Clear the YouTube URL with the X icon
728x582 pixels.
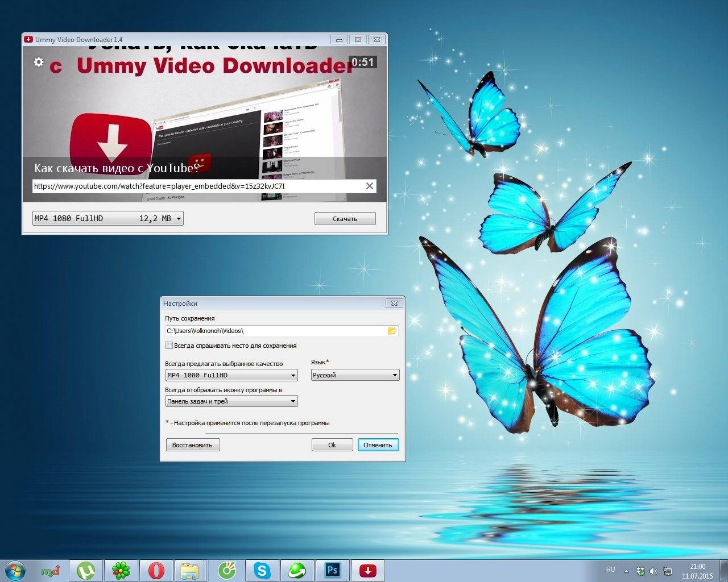(370, 186)
